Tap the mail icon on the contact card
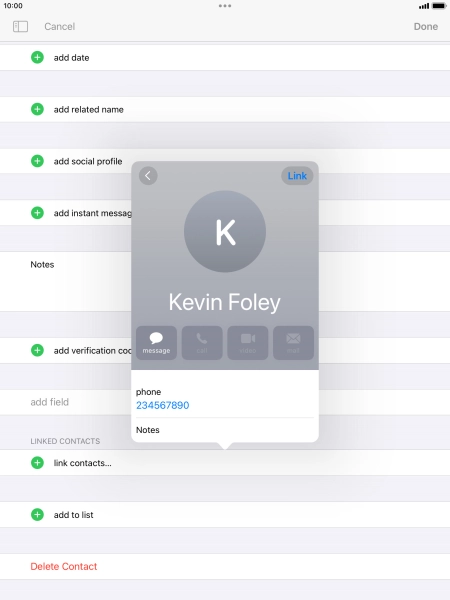The width and height of the screenshot is (450, 600). (293, 343)
